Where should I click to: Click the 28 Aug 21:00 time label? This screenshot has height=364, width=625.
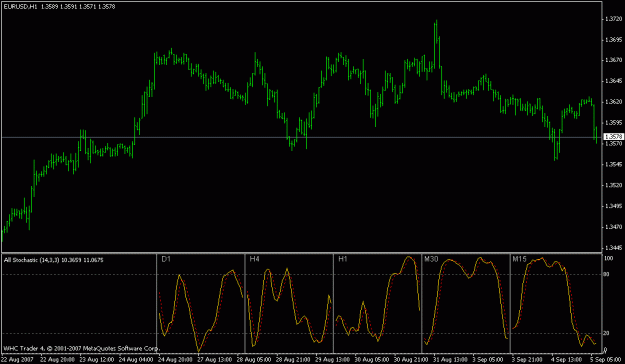coord(293,360)
